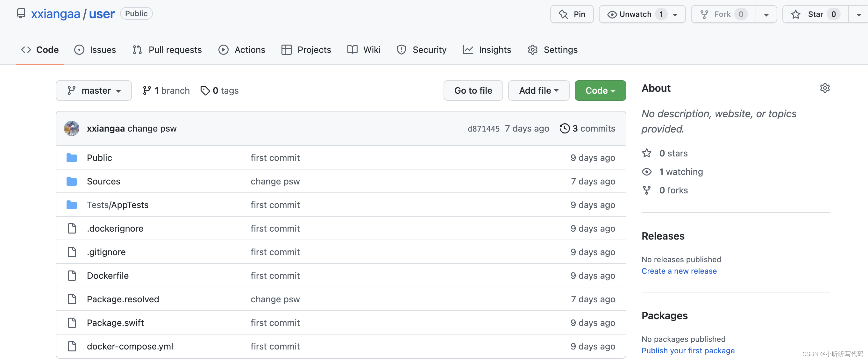This screenshot has height=360, width=868.
Task: Open the Tests/AppTests folder
Action: click(118, 204)
